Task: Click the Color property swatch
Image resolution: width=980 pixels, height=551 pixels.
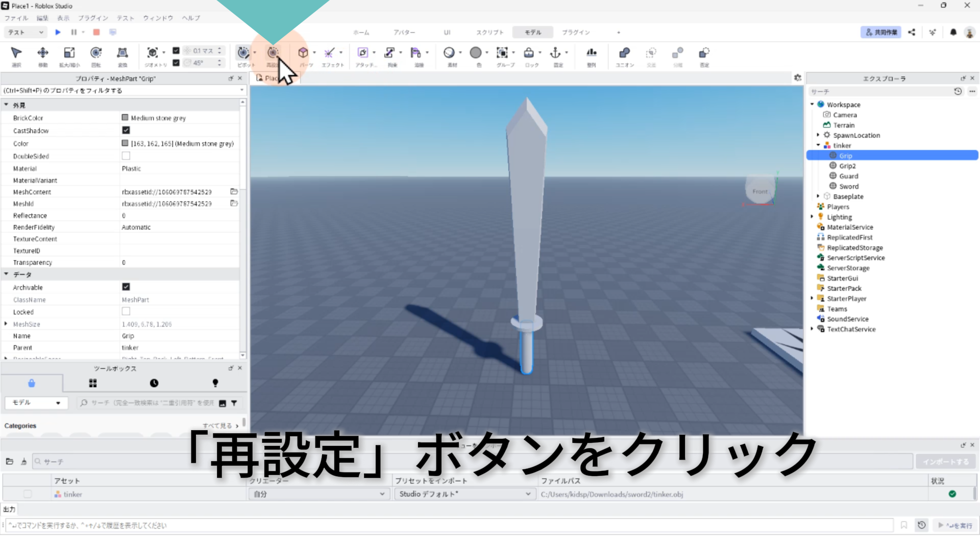Action: coord(125,143)
